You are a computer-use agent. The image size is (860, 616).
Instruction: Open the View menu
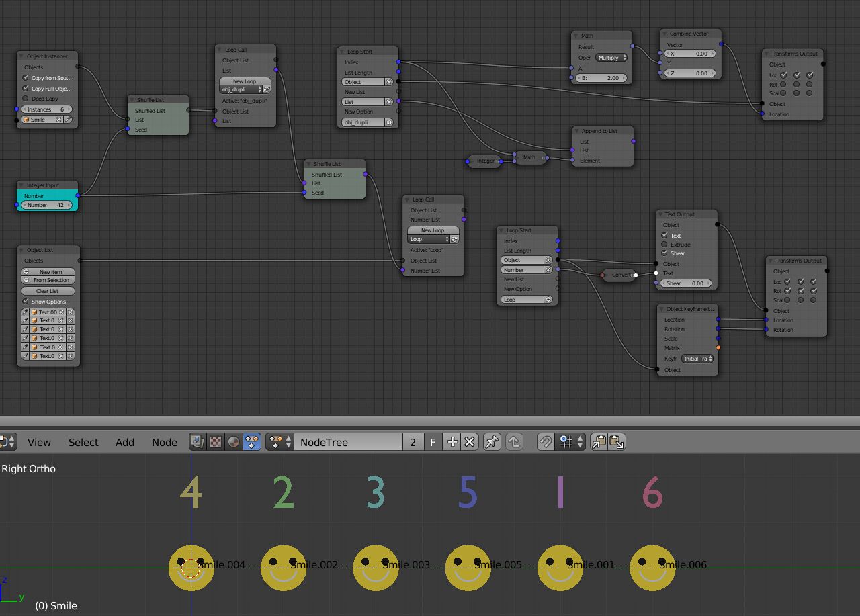pyautogui.click(x=39, y=442)
